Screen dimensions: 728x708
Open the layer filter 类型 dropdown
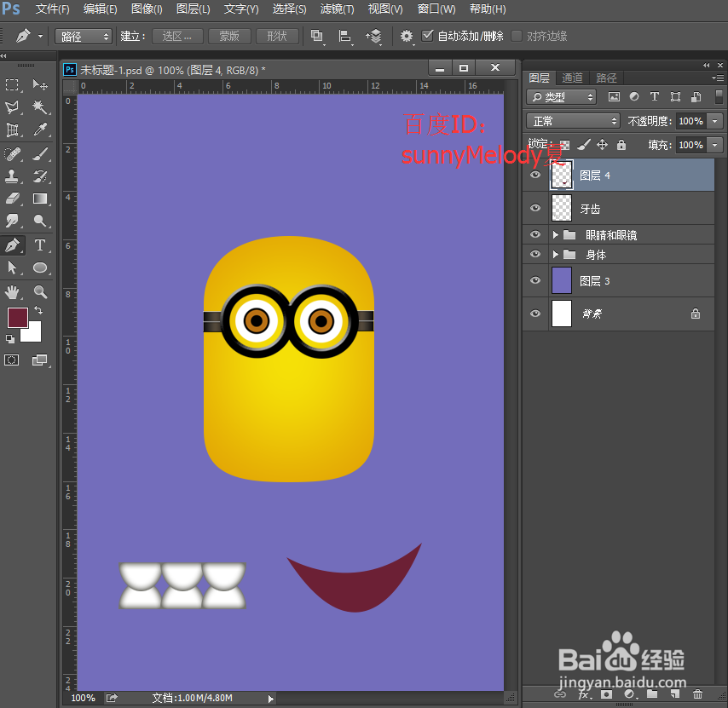point(561,97)
